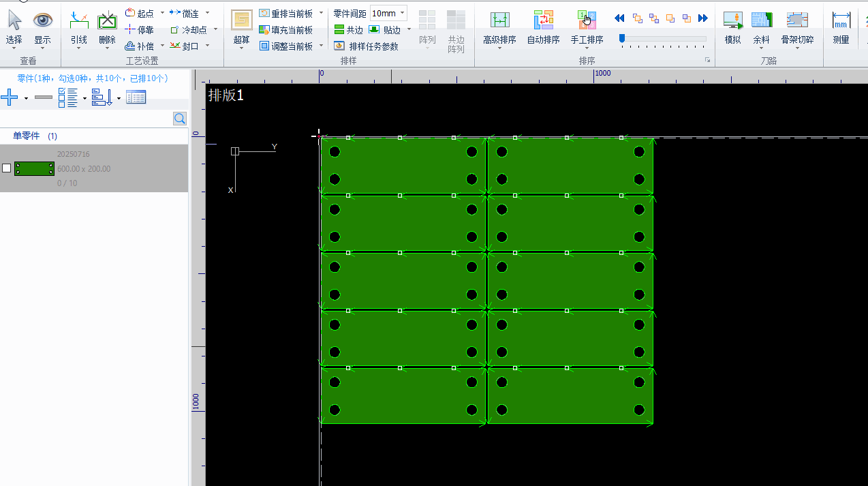Click the sorting progress slider handle
The width and height of the screenshot is (868, 486).
pyautogui.click(x=622, y=39)
